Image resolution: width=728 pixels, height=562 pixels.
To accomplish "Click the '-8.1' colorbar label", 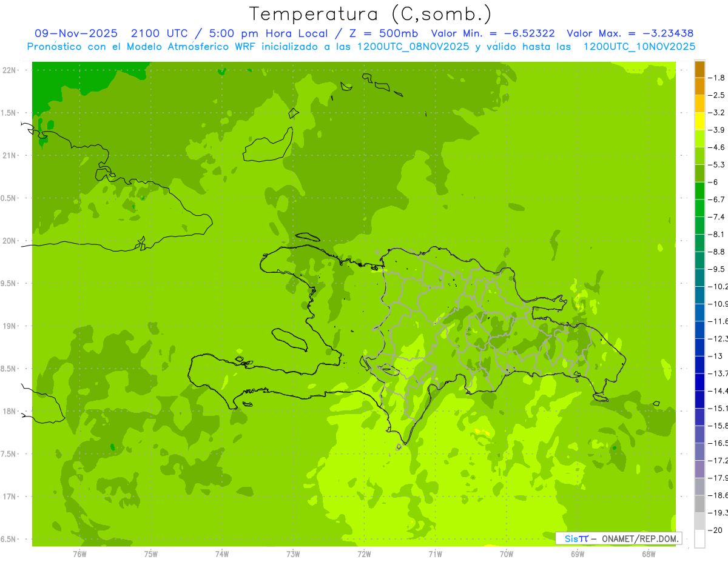I will click(x=716, y=234).
